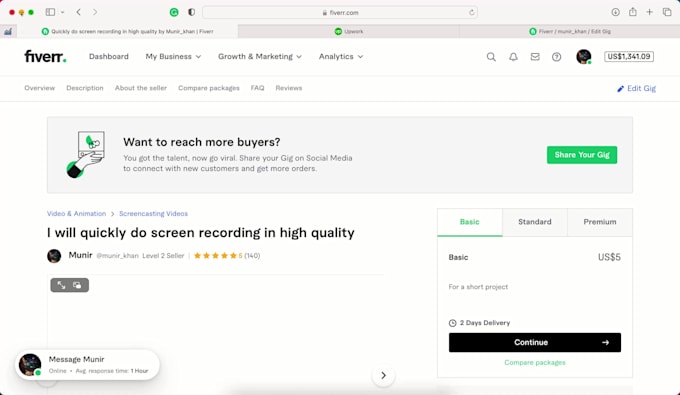680x395 pixels.
Task: Jump to About the seller section
Action: [x=141, y=88]
